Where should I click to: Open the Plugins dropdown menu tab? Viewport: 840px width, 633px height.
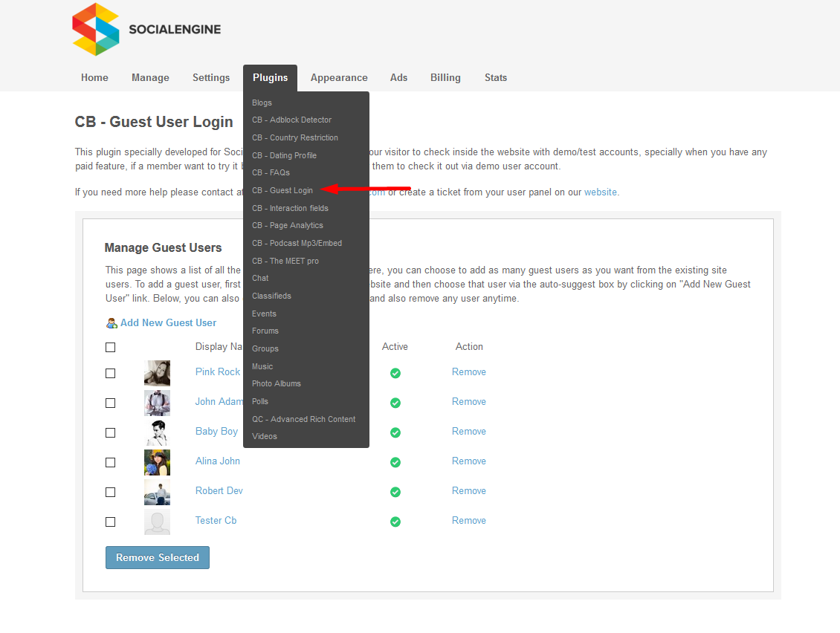point(270,78)
